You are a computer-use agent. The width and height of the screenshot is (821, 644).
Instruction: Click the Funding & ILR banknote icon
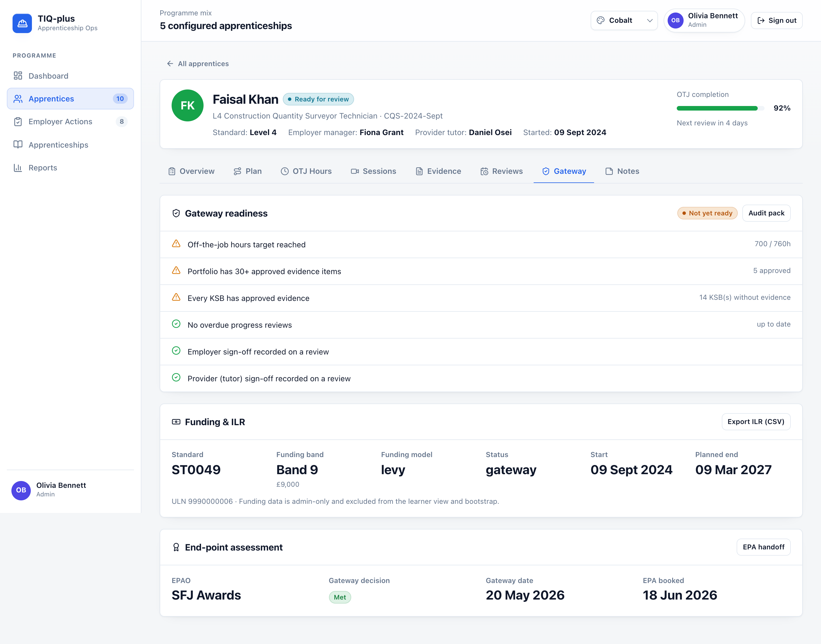(x=176, y=422)
